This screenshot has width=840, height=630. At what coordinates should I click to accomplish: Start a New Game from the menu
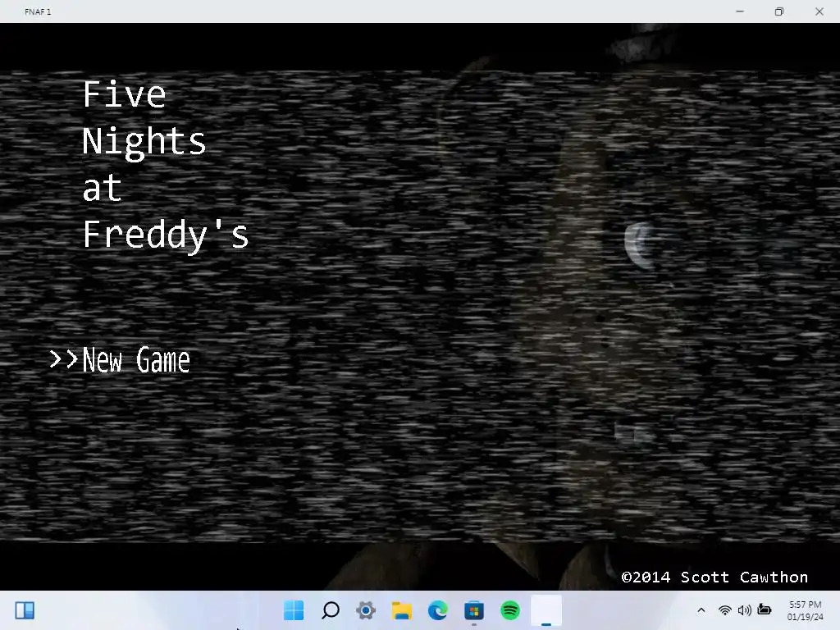136,359
